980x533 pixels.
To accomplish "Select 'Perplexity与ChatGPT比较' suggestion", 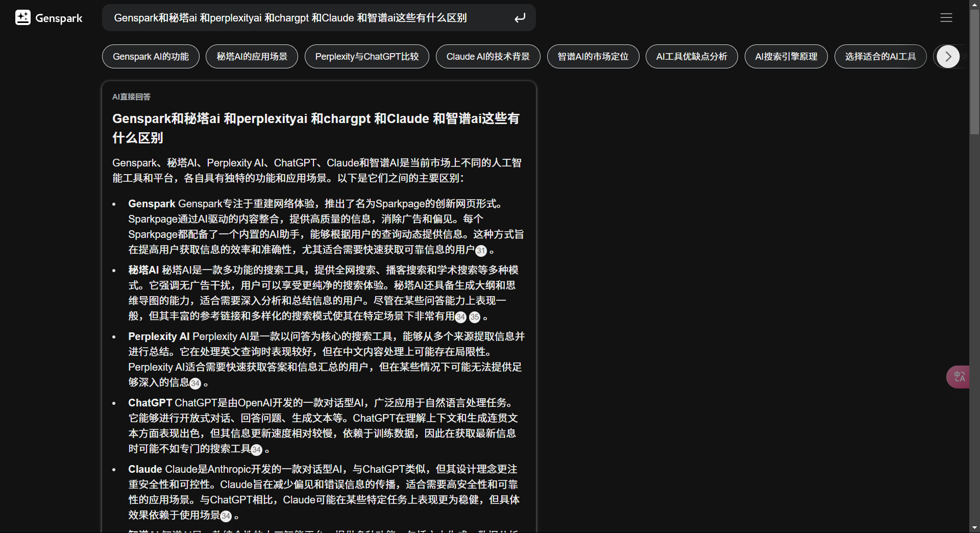I will point(366,56).
